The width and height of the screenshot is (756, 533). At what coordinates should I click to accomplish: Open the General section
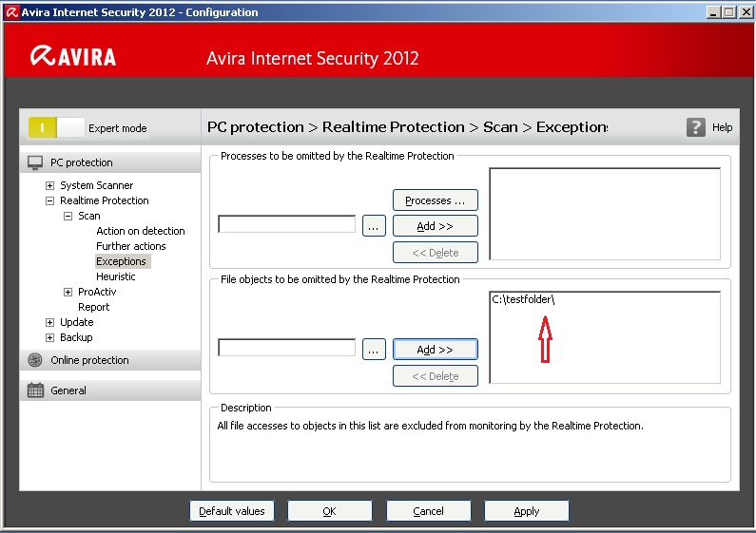click(x=110, y=390)
